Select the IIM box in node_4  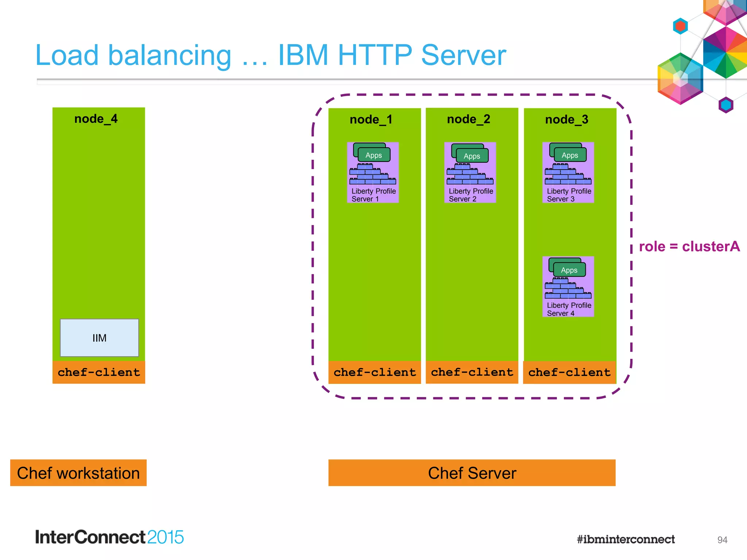99,338
